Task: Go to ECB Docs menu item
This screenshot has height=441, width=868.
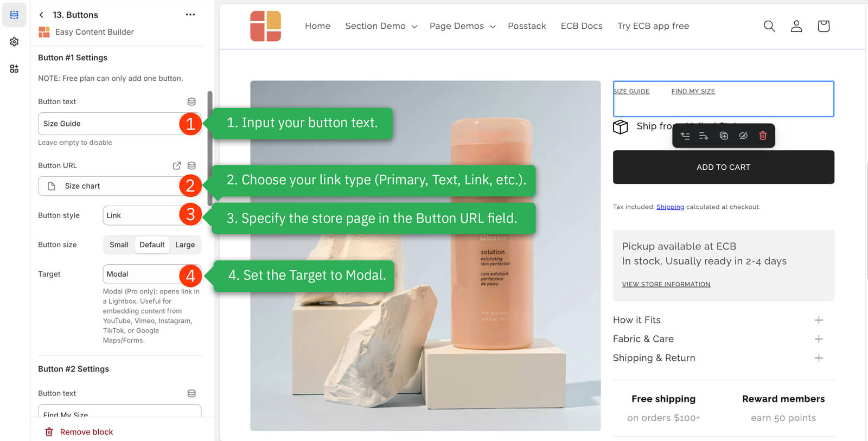Action: pyautogui.click(x=581, y=26)
